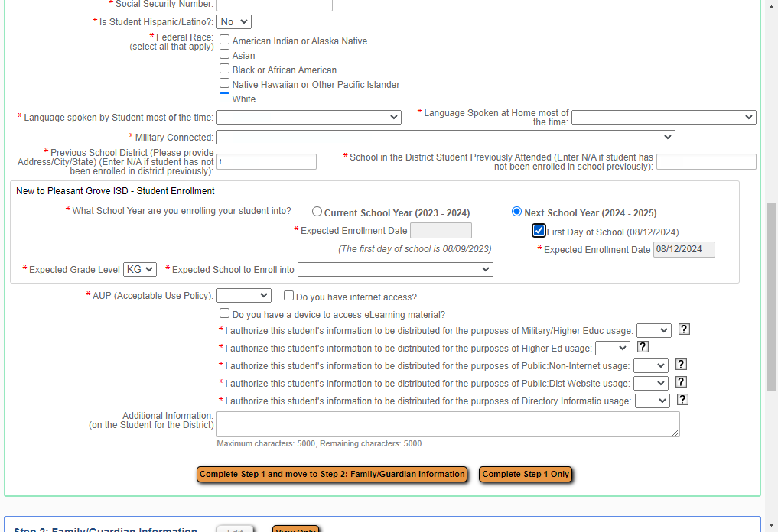The height and width of the screenshot is (532, 778).
Task: Open Public:Dist Website usage authorization dropdown
Action: (651, 383)
